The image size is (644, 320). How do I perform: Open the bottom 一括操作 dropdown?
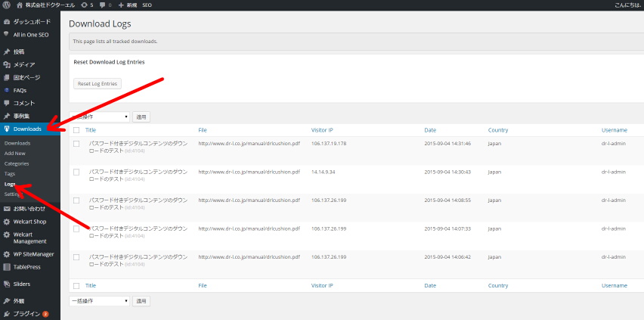click(x=99, y=301)
